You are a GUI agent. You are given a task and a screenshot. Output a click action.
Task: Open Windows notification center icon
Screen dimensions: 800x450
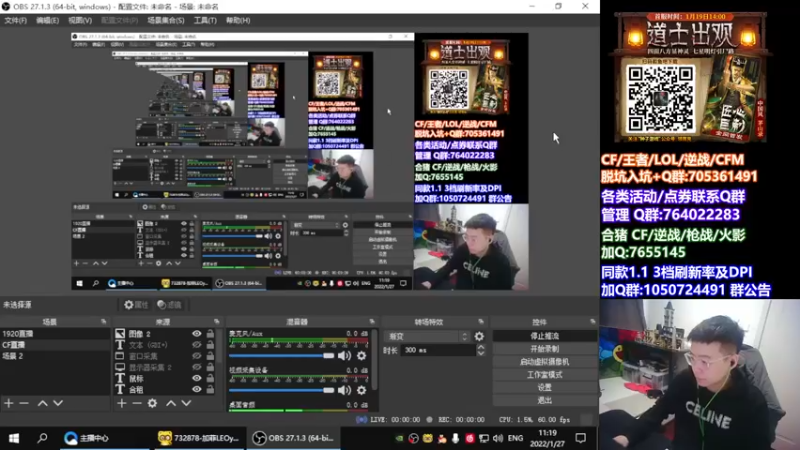point(581,438)
